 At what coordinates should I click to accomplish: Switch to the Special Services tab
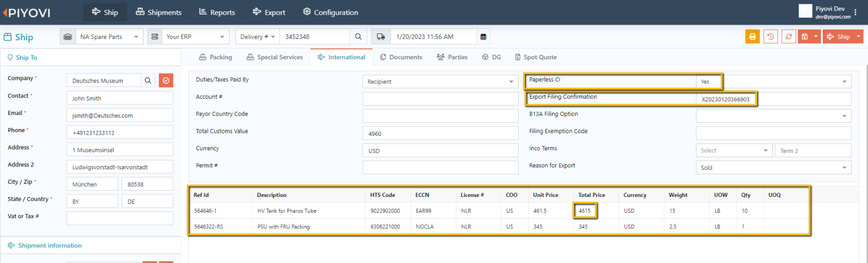pos(274,57)
